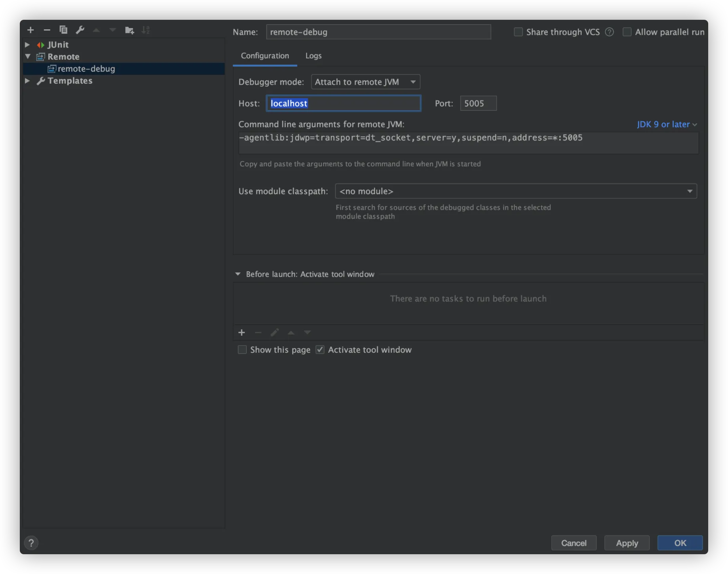Viewport: 728px width, 574px height.
Task: Add a Before launch task with plus icon
Action: coord(242,333)
